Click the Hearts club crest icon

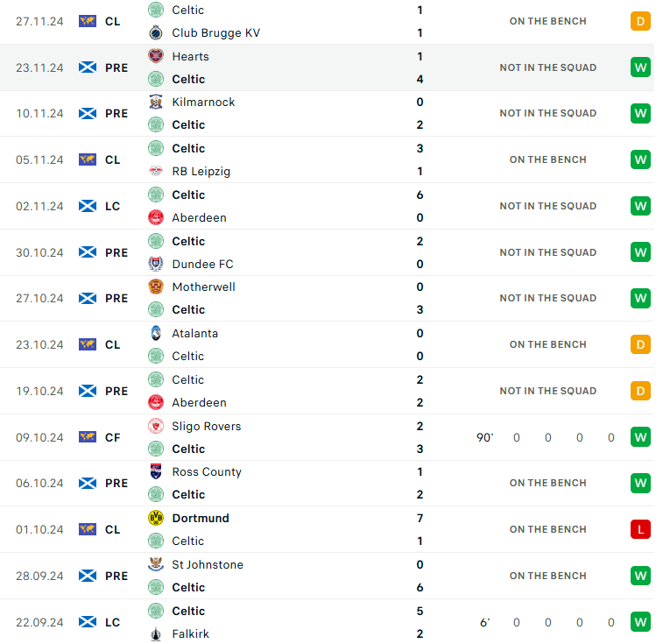tap(156, 56)
